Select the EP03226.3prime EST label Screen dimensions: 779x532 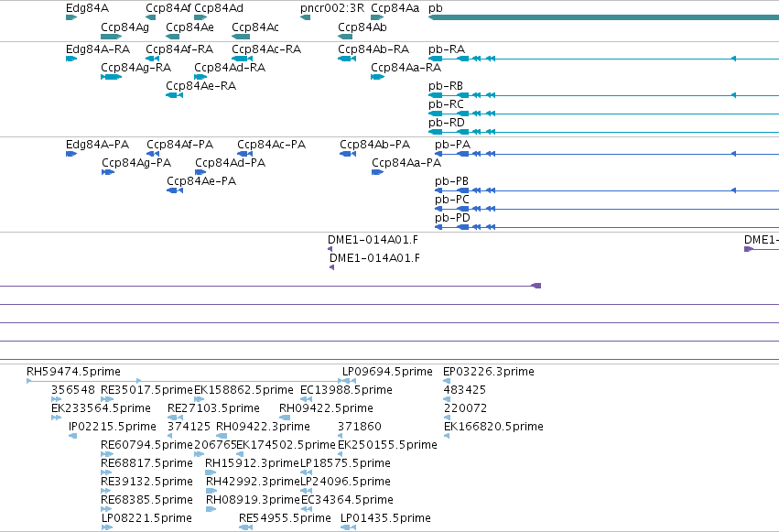point(489,372)
